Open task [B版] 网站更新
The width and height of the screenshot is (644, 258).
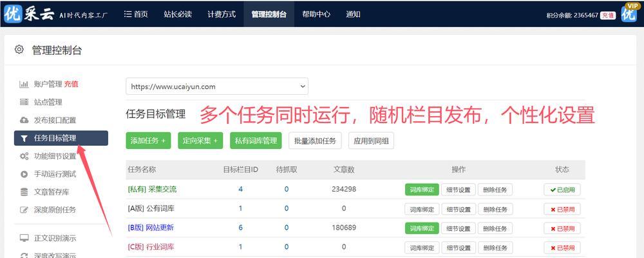click(x=151, y=228)
